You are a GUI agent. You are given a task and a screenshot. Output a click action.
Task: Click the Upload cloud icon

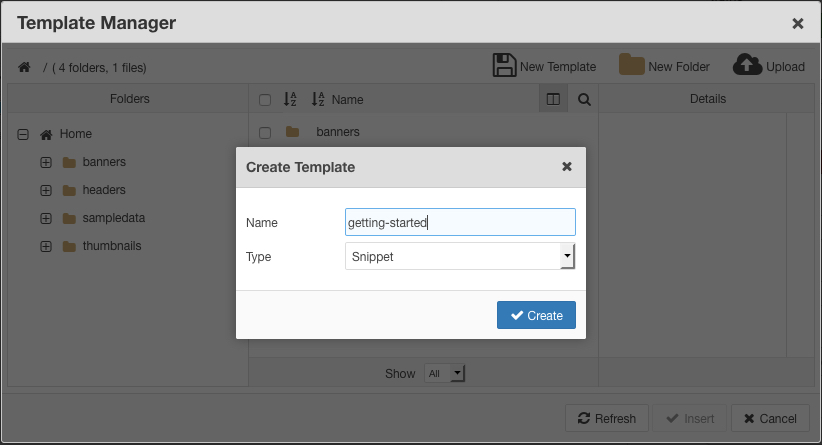747,65
